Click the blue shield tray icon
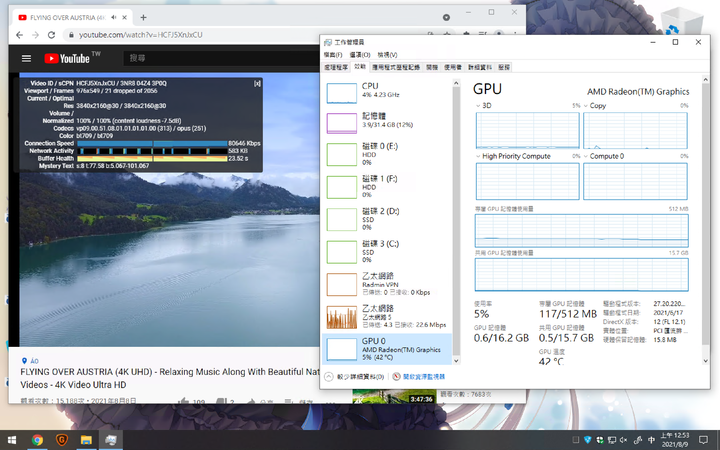The width and height of the screenshot is (720, 450). pos(587,440)
